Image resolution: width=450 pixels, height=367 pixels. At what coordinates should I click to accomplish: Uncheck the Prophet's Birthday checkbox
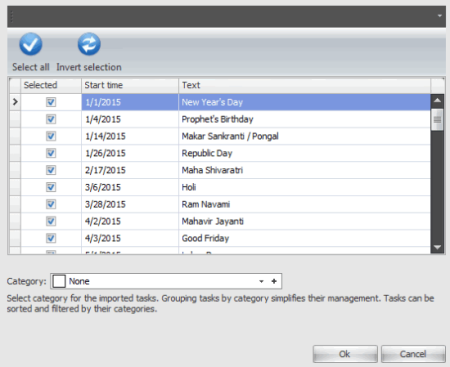pyautogui.click(x=51, y=119)
